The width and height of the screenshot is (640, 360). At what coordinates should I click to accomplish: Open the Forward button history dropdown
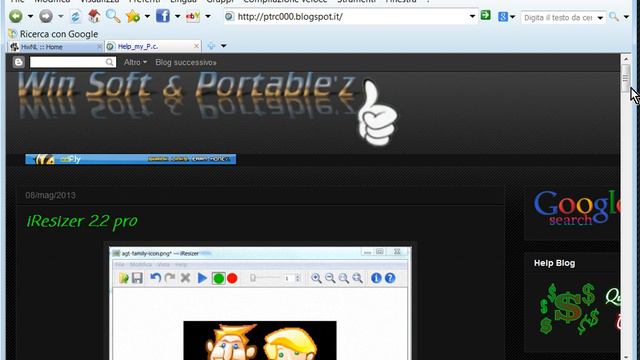[60, 16]
